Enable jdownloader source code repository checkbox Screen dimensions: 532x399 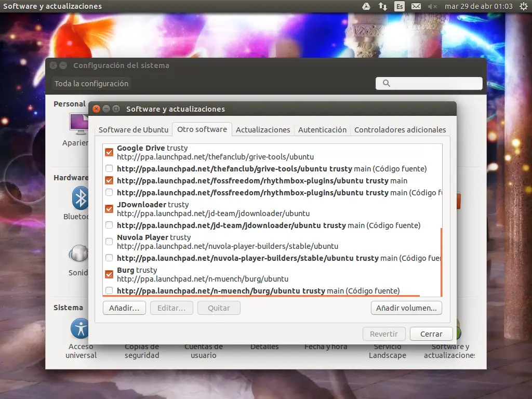(x=109, y=225)
